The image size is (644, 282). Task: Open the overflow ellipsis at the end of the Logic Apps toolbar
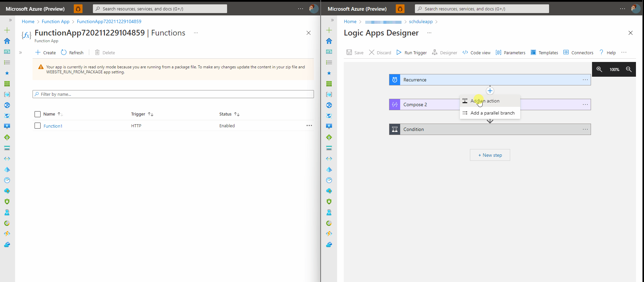point(624,52)
